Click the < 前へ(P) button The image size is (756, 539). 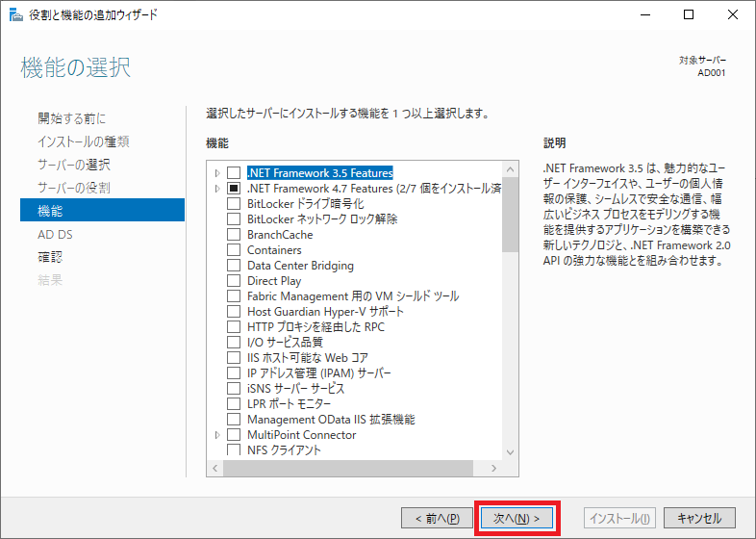pyautogui.click(x=438, y=518)
